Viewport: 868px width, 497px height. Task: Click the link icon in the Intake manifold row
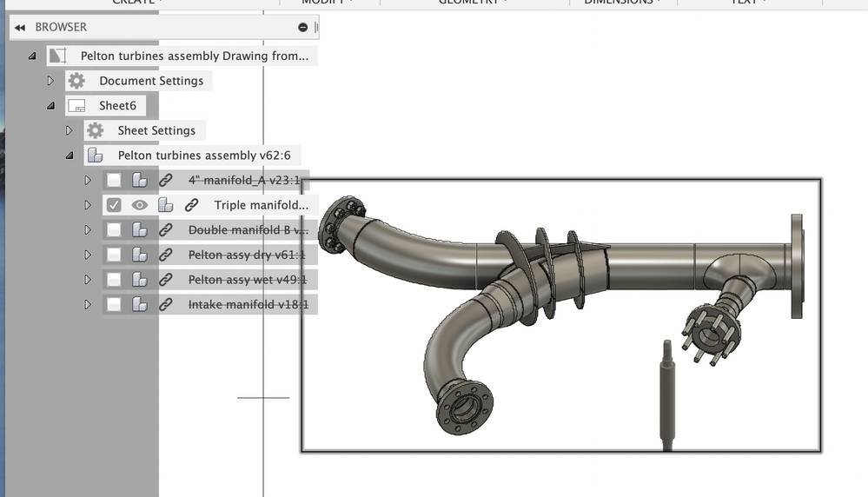pos(165,305)
